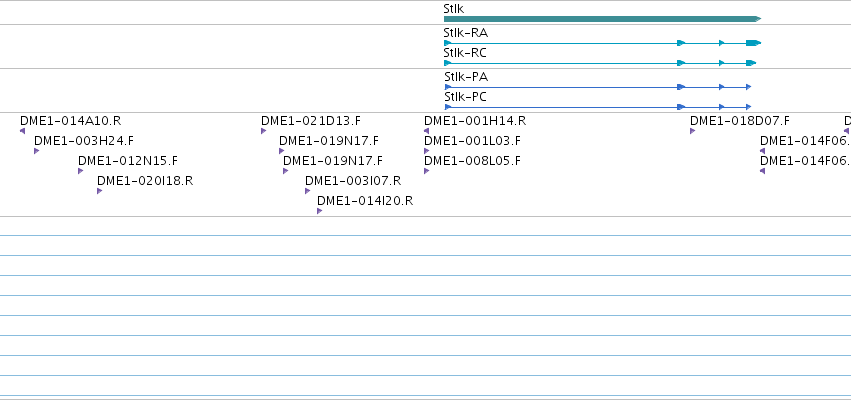Click arrow glyph under DME1-003I07.R

click(x=307, y=191)
